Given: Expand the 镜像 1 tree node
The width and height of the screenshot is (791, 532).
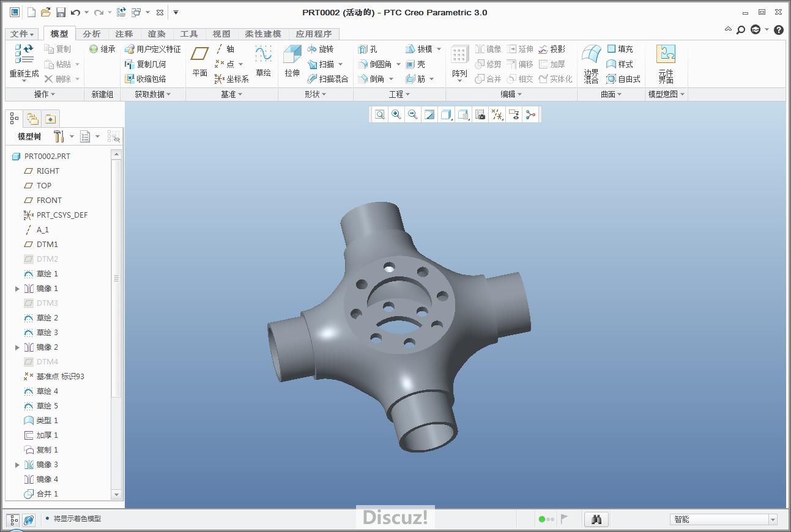Looking at the screenshot, I should pos(17,289).
